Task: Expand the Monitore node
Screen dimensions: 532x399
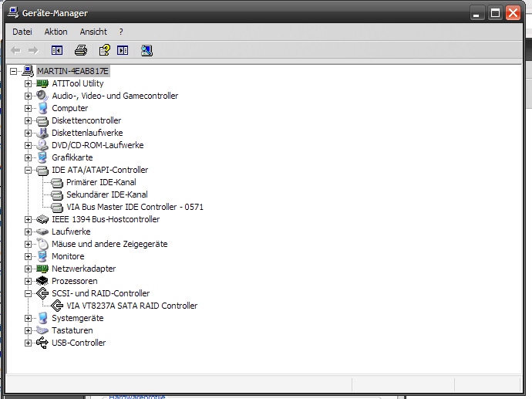Action: coord(29,256)
